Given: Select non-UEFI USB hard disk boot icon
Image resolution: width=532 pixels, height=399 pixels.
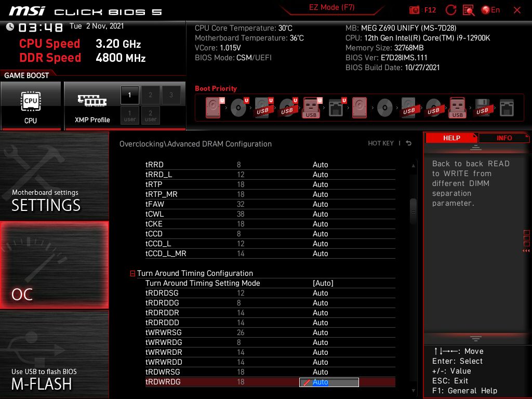Looking at the screenshot, I should click(x=409, y=108).
